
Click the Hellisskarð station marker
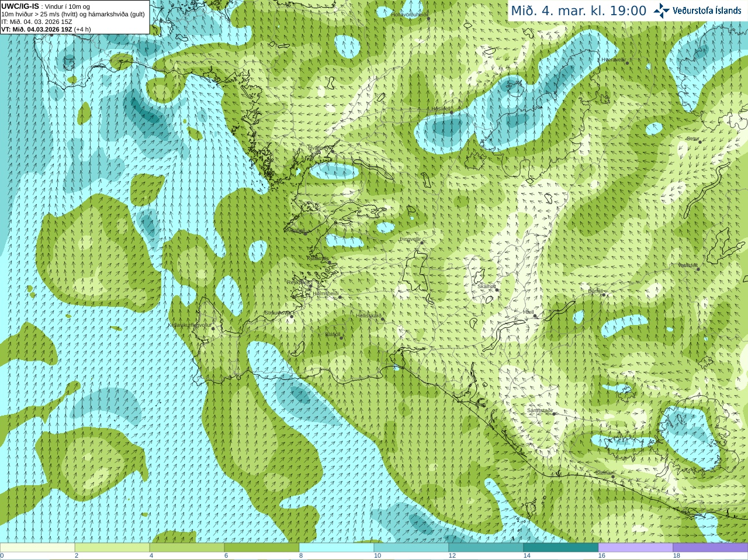[x=383, y=319]
